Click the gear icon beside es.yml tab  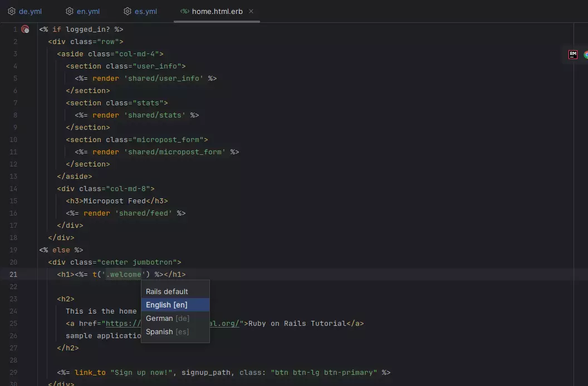(x=126, y=10)
